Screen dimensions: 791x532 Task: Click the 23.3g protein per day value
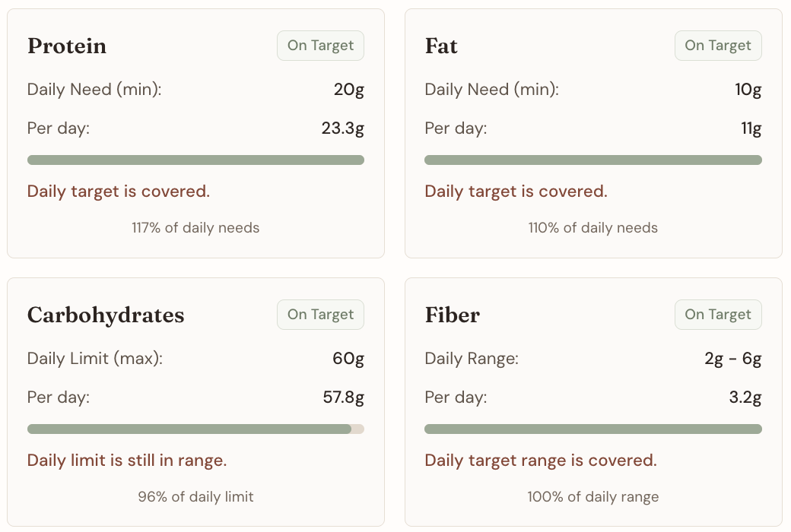344,128
